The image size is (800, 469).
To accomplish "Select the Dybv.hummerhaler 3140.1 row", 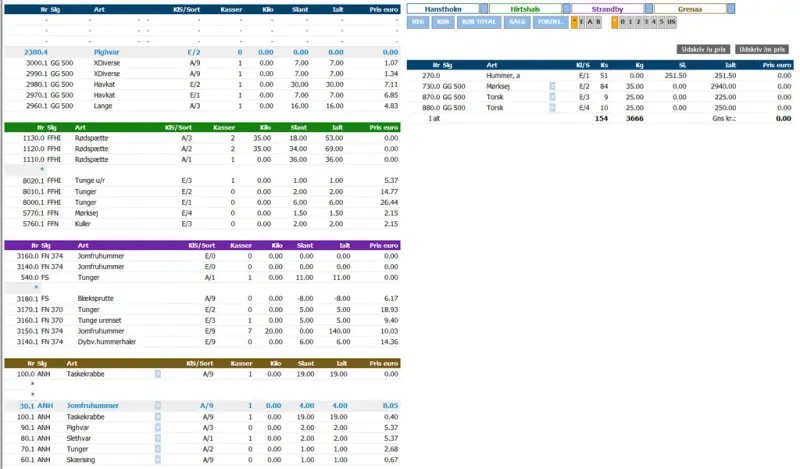I will coord(202,341).
